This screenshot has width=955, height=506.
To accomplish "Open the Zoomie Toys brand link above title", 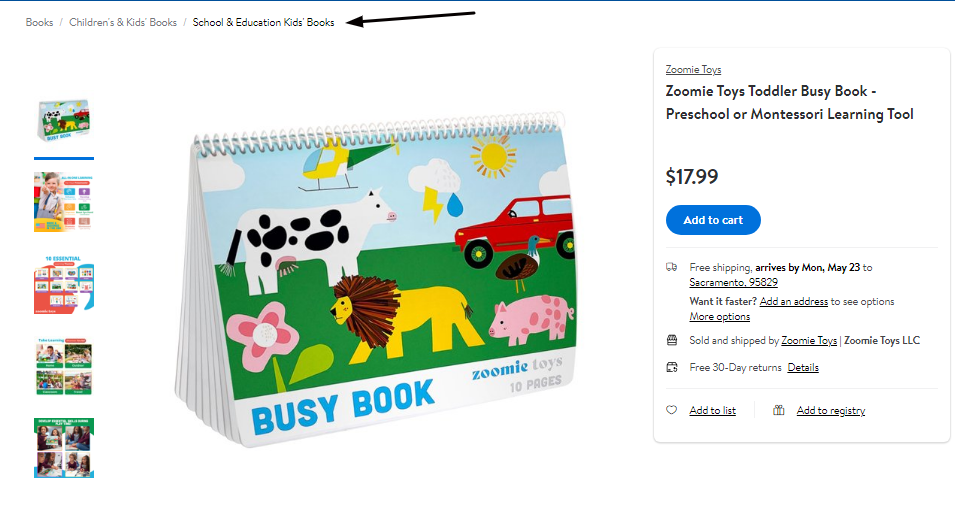I will [x=693, y=69].
